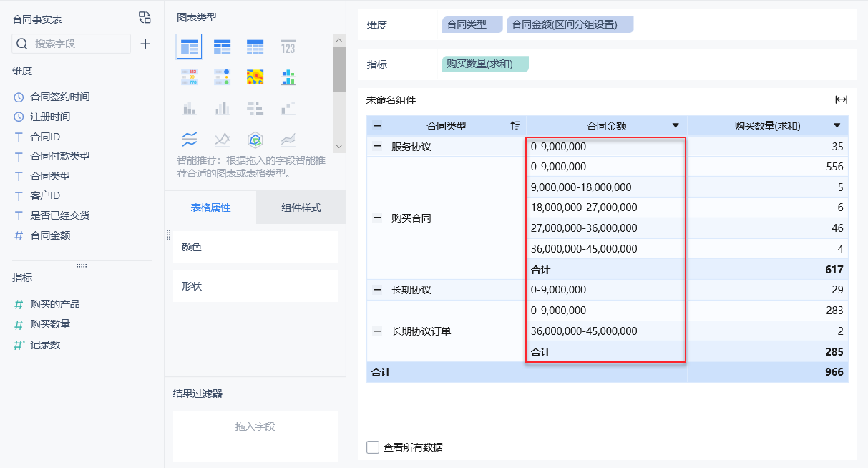Choose the gray column chart icon beside stacked column
Viewport: 868px width, 468px height.
tap(223, 108)
